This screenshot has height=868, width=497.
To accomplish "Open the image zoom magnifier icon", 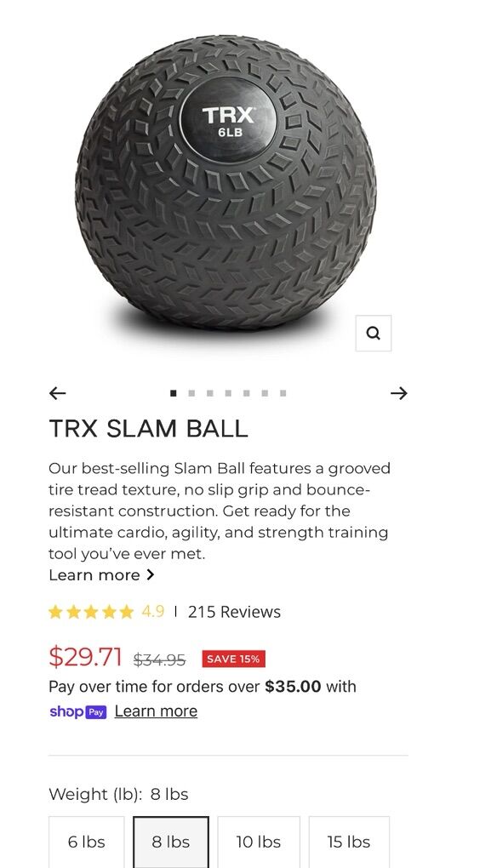I will 373,334.
